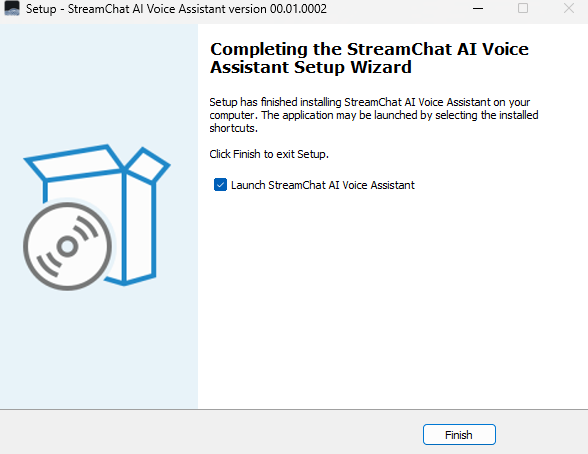Click the greyed-out maximize button
This screenshot has height=454, width=588.
coord(523,8)
